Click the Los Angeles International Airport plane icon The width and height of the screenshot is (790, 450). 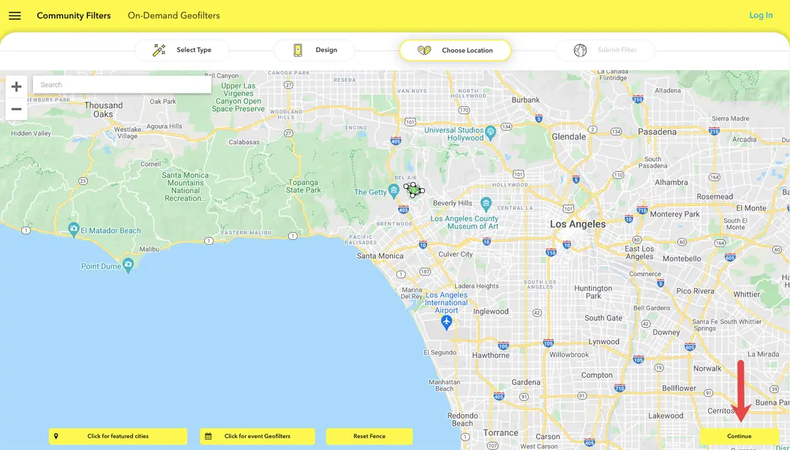click(x=446, y=322)
